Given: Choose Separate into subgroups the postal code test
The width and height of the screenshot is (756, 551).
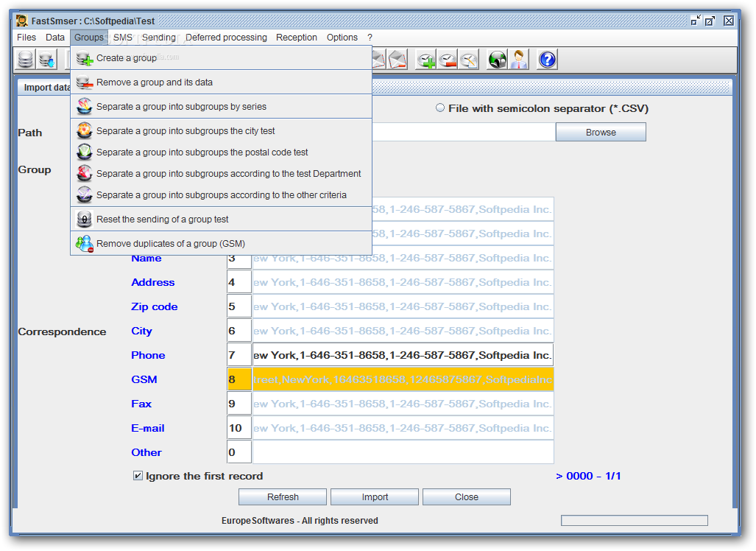Looking at the screenshot, I should (222, 152).
